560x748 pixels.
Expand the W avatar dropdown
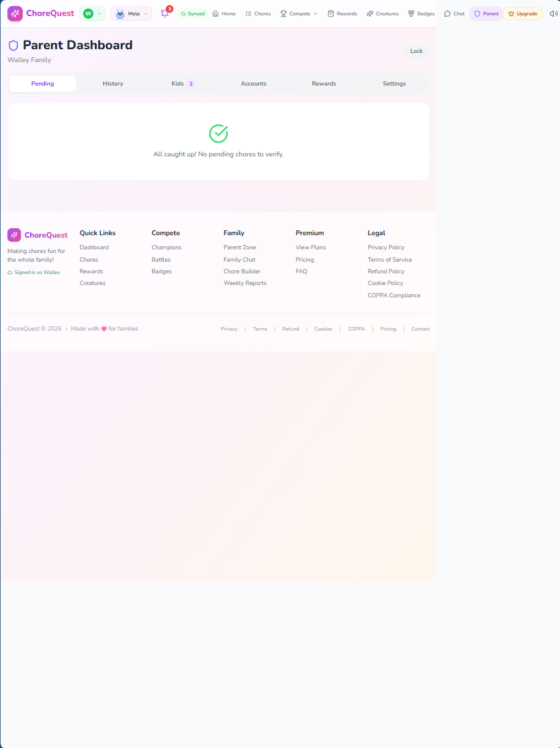(92, 13)
